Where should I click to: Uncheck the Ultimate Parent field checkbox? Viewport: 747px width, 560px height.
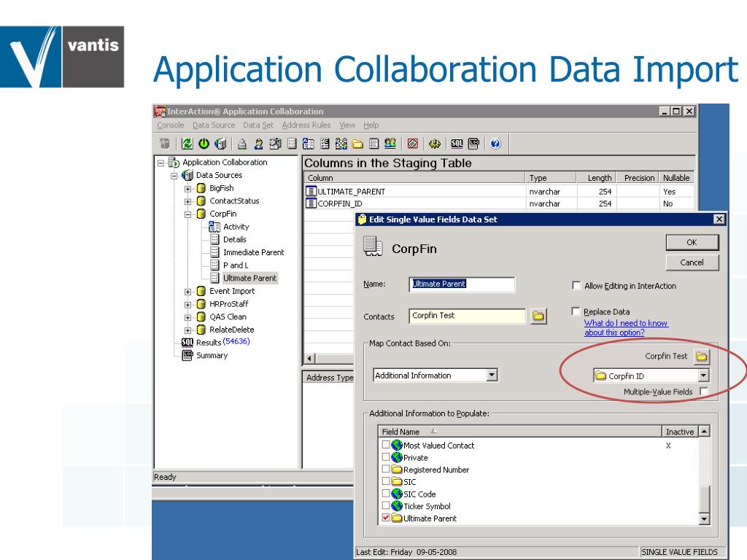tap(386, 518)
